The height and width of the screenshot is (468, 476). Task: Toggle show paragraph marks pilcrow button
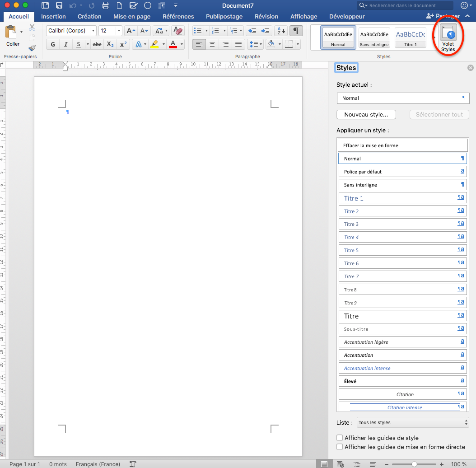[x=296, y=31]
